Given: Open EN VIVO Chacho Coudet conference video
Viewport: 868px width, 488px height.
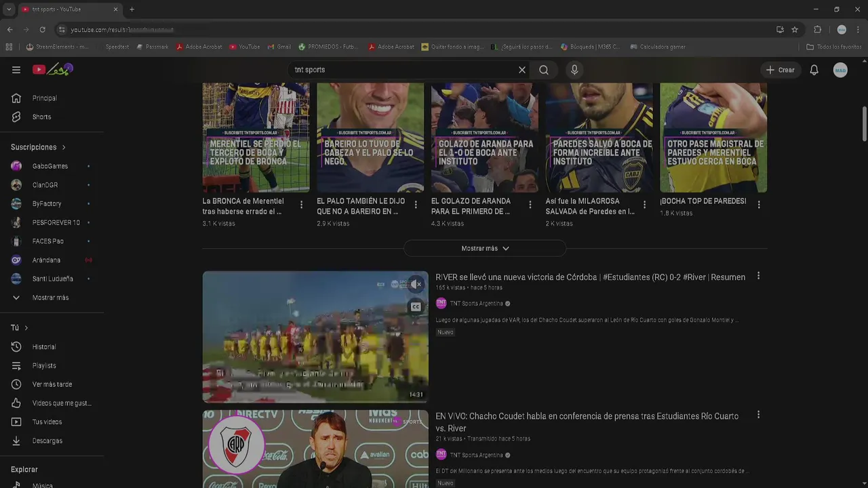Looking at the screenshot, I should 587,422.
